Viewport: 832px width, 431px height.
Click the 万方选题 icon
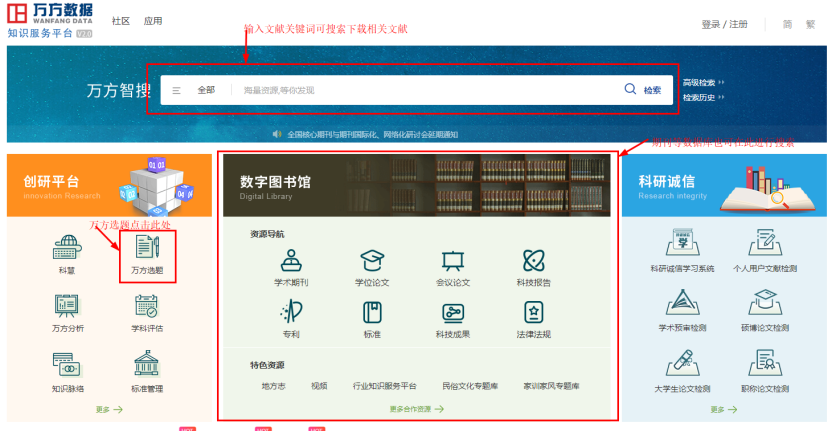(x=147, y=248)
